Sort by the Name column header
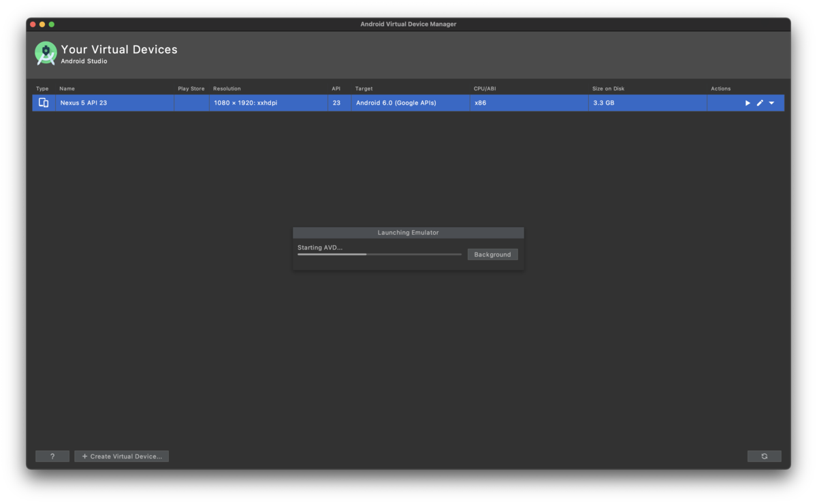 [67, 88]
